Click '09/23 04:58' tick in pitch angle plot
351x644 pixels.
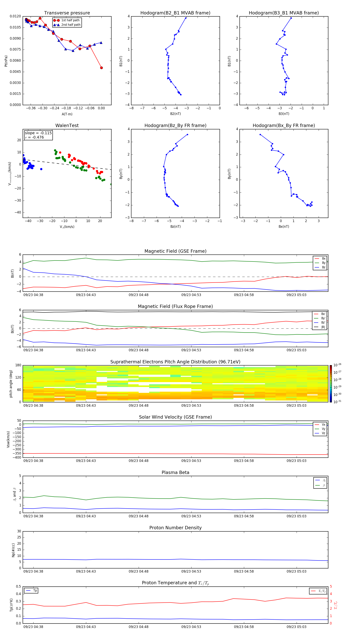[x=244, y=406]
